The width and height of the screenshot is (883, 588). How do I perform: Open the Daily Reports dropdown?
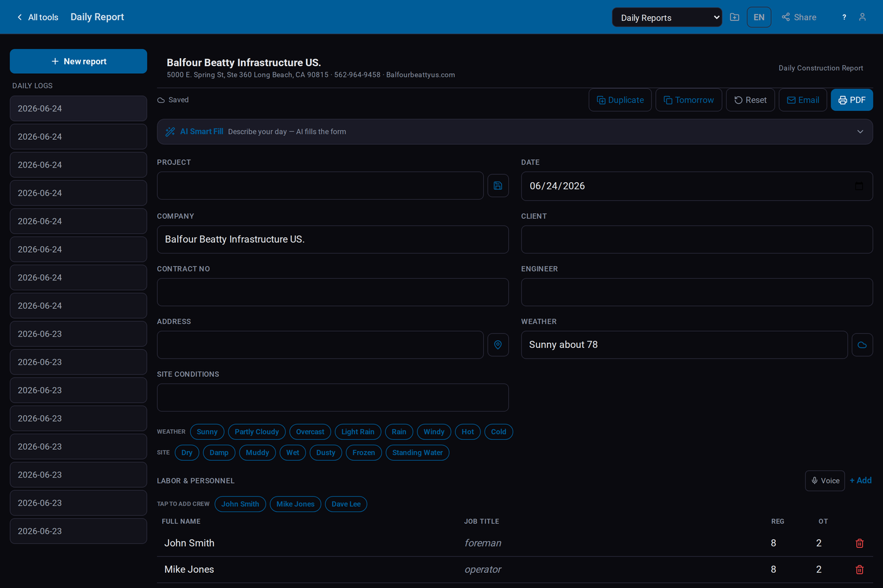click(x=667, y=17)
